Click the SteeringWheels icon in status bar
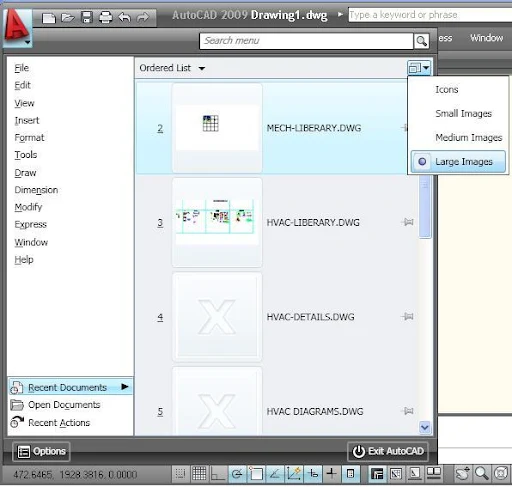The image size is (512, 487). [x=501, y=473]
